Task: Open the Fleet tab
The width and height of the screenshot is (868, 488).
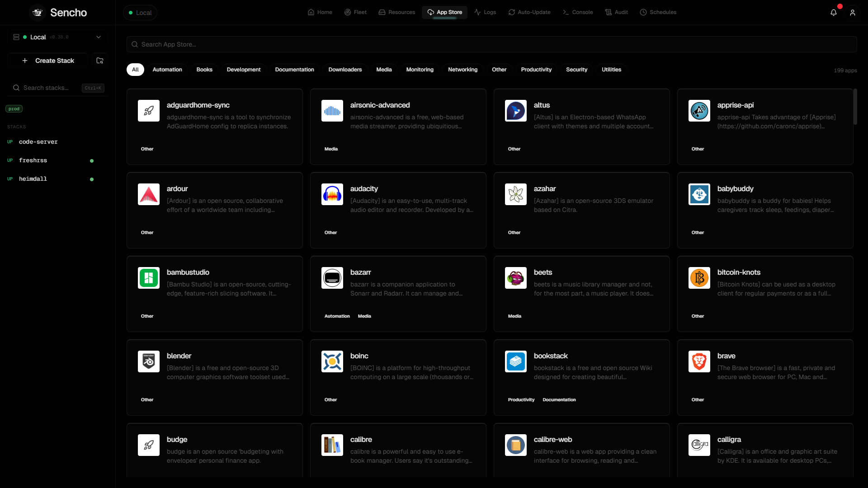Action: [355, 12]
